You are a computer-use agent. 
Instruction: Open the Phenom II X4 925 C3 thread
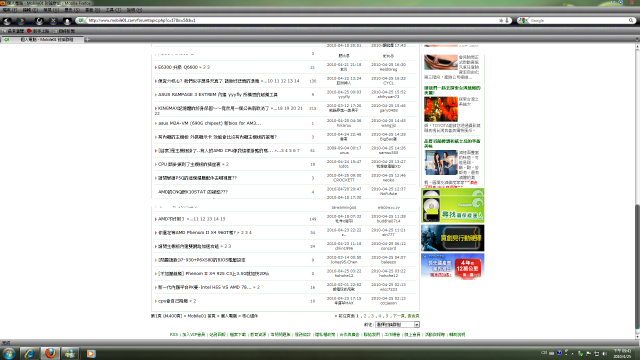pos(213,274)
